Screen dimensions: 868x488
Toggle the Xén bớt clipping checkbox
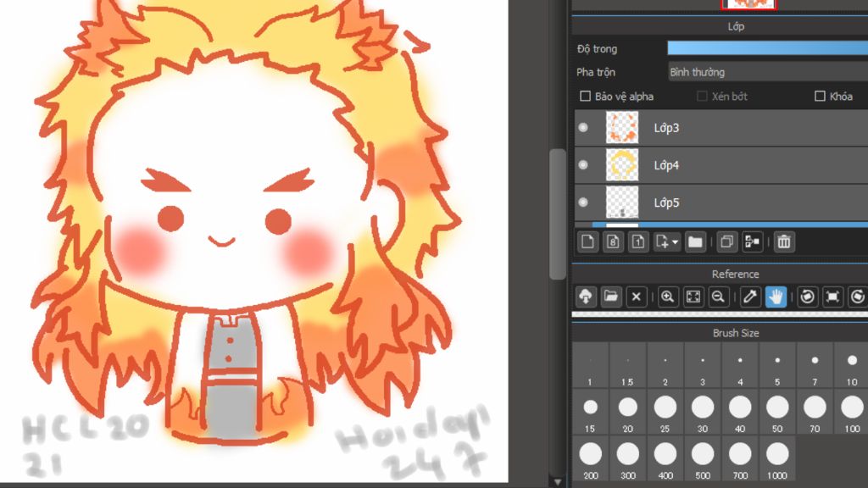pyautogui.click(x=702, y=97)
